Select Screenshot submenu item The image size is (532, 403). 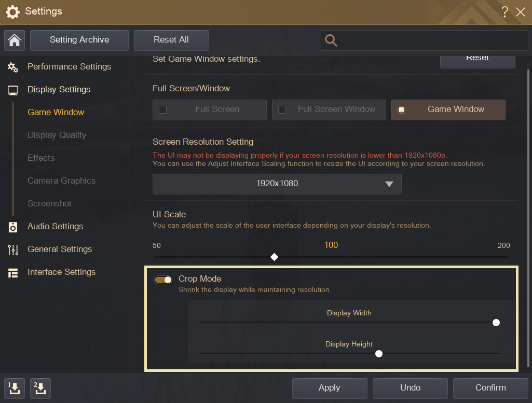click(49, 203)
